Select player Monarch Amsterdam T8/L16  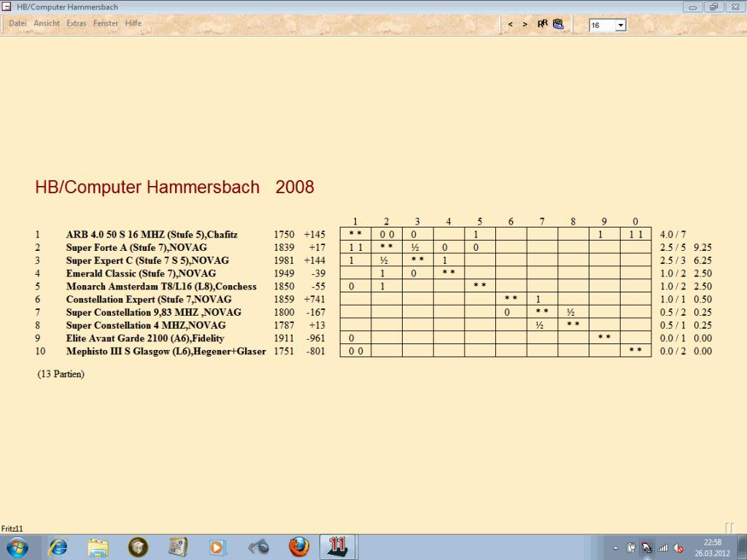click(161, 286)
